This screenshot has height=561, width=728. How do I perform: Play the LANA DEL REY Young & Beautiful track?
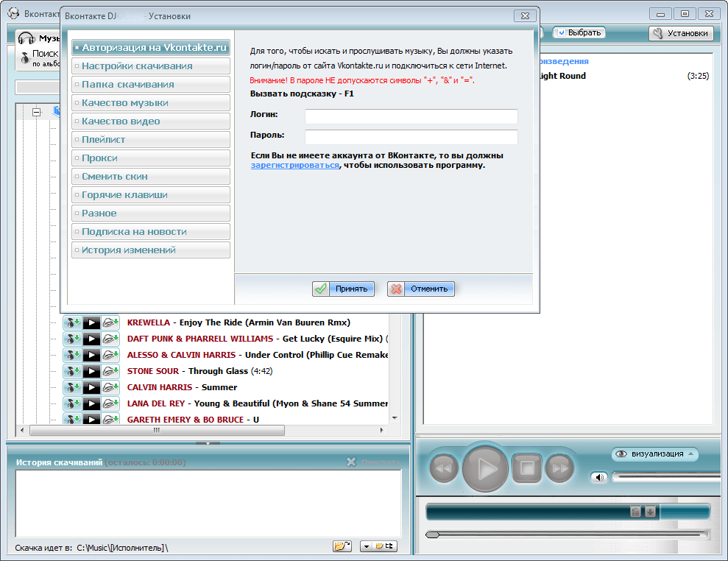click(x=91, y=403)
